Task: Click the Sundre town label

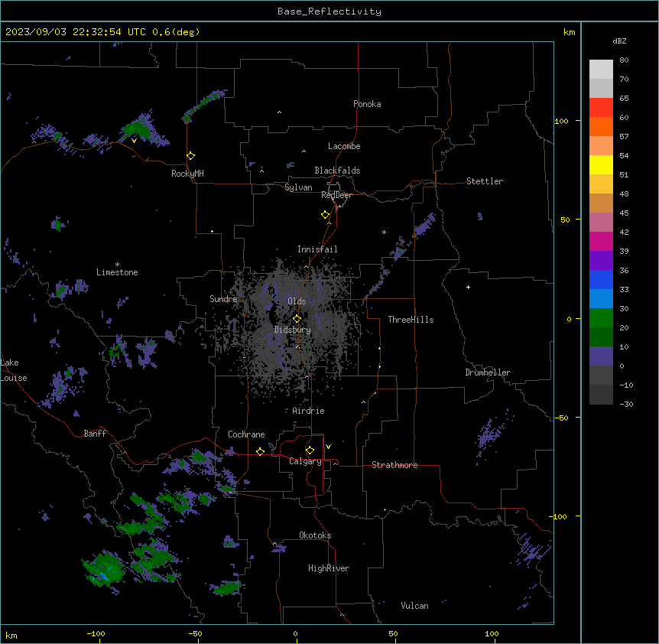Action: 223,299
